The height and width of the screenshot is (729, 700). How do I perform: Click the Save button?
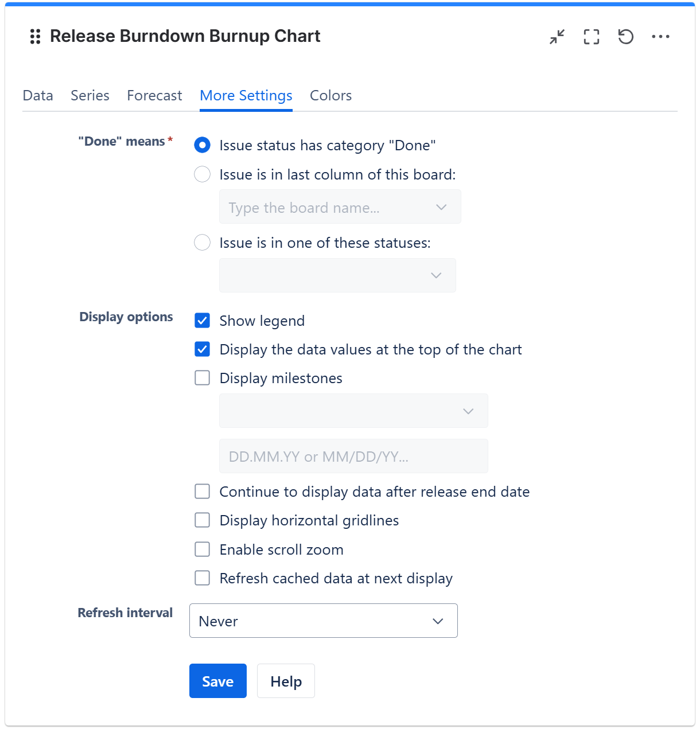[217, 681]
